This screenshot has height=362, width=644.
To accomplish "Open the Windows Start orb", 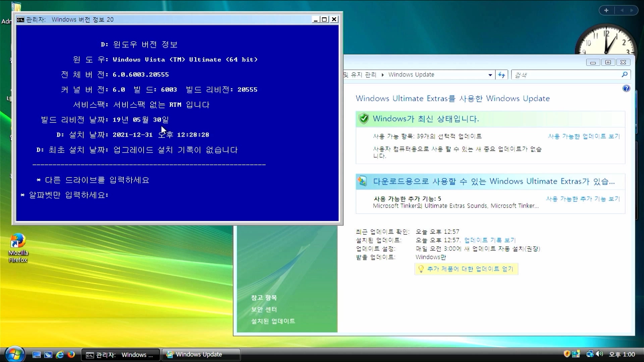I will point(14,354).
